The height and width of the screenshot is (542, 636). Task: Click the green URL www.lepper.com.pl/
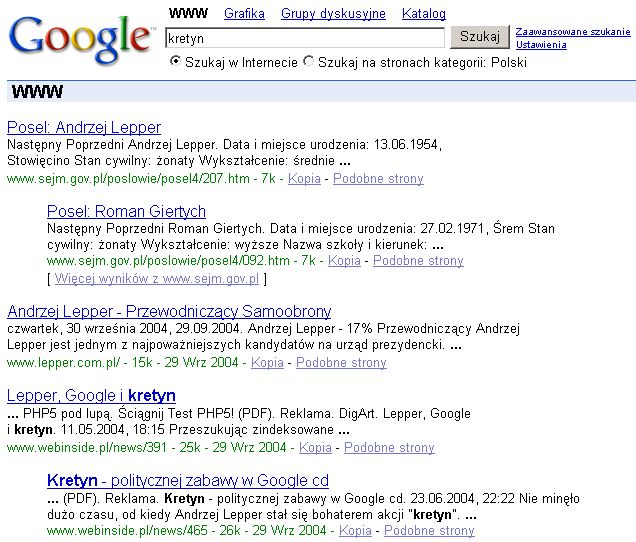tap(63, 362)
